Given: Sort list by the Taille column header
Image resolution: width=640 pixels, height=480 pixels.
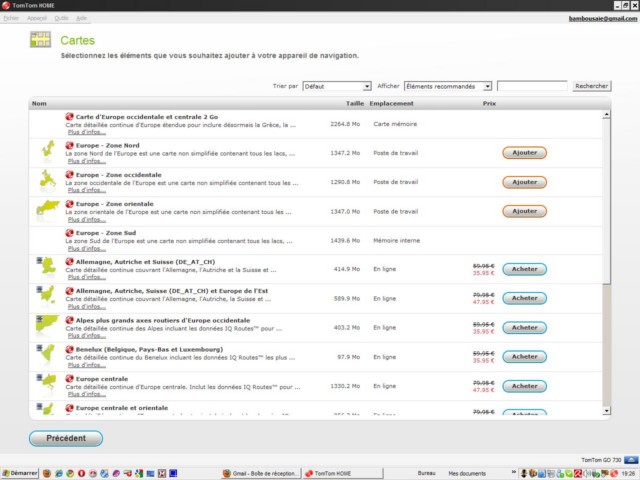Looking at the screenshot, I should tap(355, 104).
